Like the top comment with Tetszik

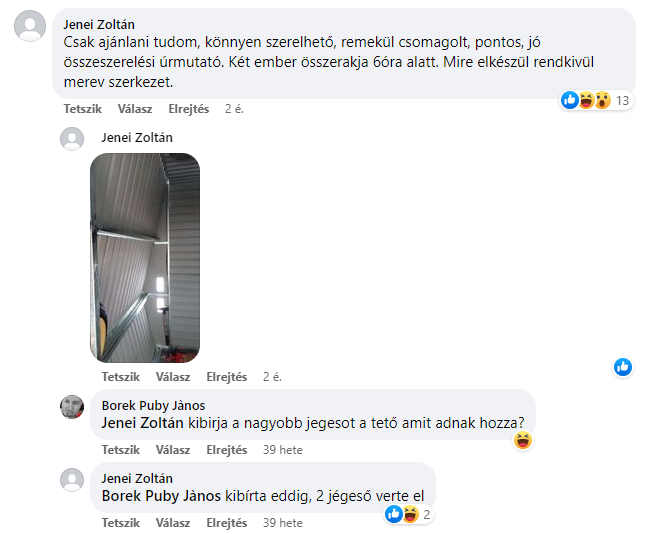coord(83,109)
